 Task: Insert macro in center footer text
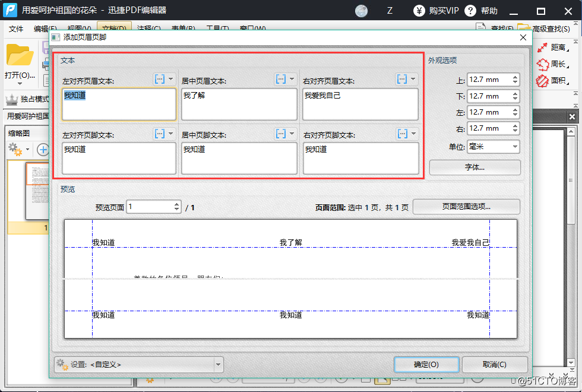click(x=281, y=134)
